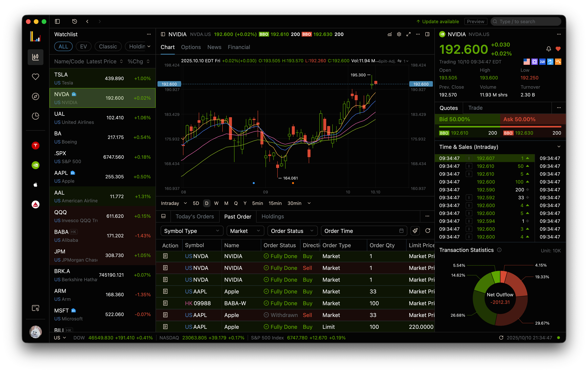Screen dimensions: 588x372
Task: Click the Bid/Ask ratio progress bar
Action: coord(500,127)
